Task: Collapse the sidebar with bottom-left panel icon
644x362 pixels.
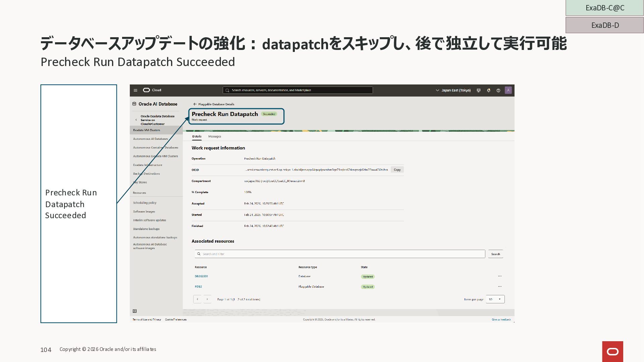Action: tap(135, 311)
